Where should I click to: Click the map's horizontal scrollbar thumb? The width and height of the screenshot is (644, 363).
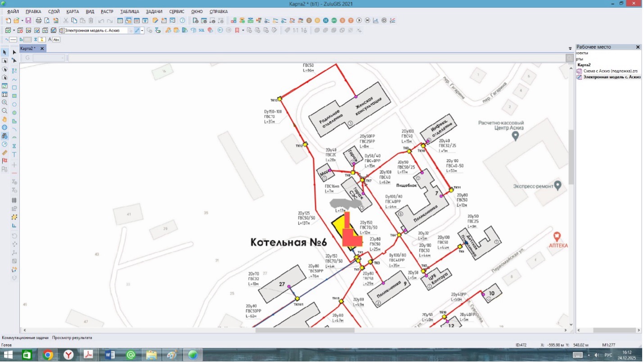click(305, 330)
